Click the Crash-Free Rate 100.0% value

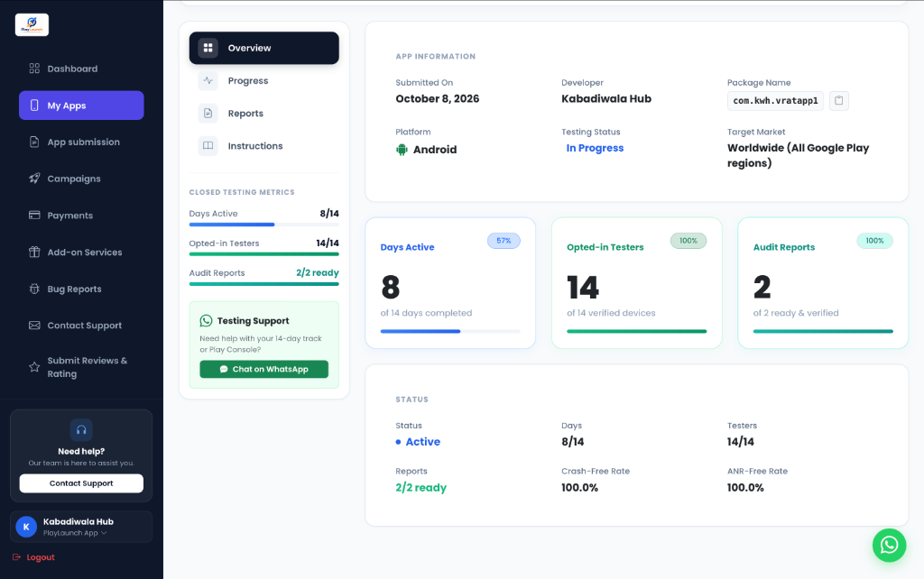(x=579, y=488)
